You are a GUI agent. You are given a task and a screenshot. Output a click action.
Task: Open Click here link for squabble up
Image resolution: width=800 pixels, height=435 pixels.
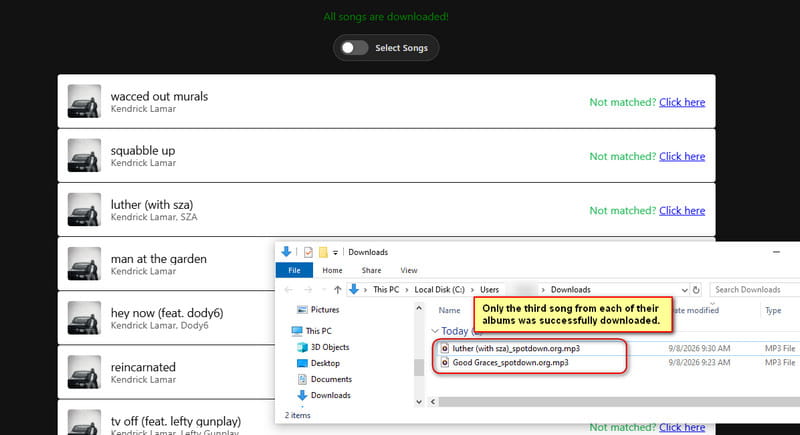coord(682,156)
